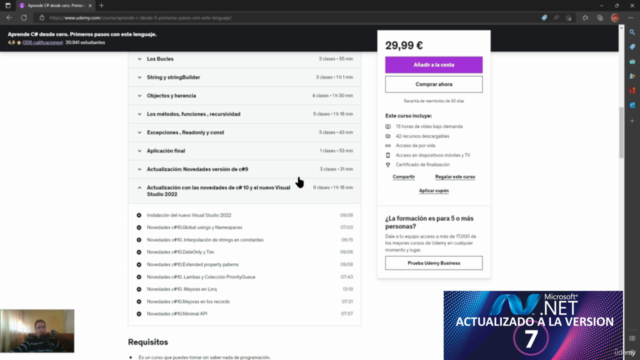This screenshot has width=640, height=360.
Task: Click the 'Regalar este curso' link
Action: pyautogui.click(x=455, y=177)
